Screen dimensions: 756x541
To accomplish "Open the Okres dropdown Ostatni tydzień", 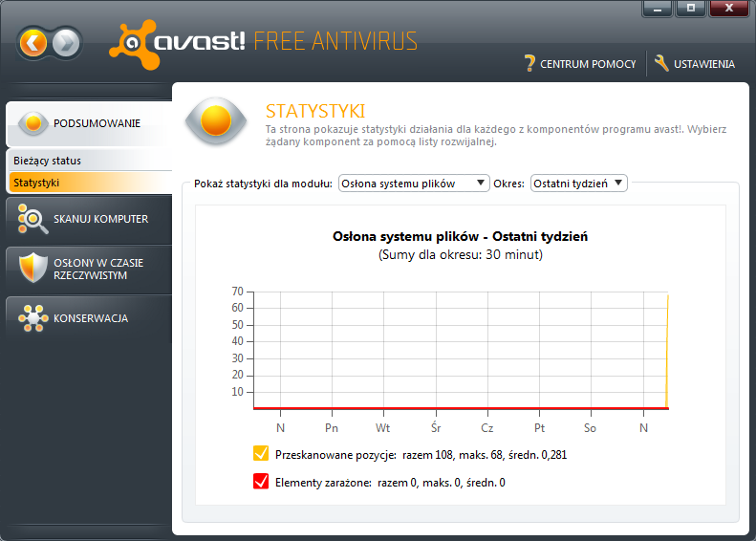I will 578,184.
